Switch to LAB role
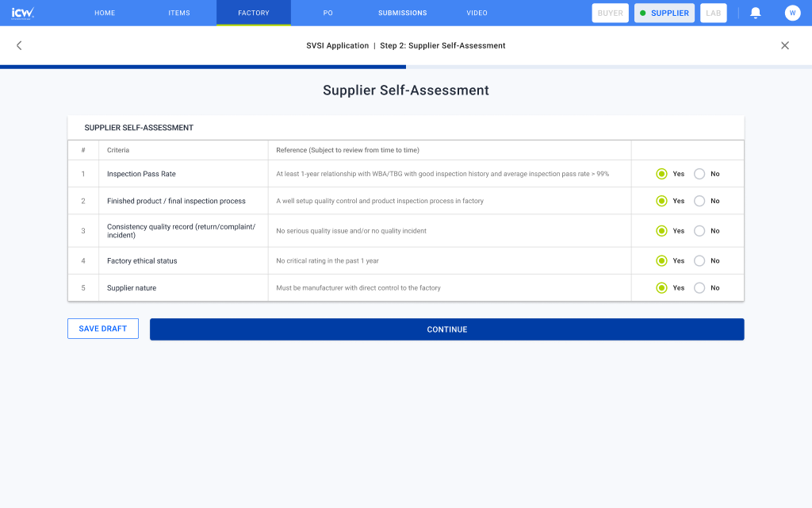 [713, 13]
